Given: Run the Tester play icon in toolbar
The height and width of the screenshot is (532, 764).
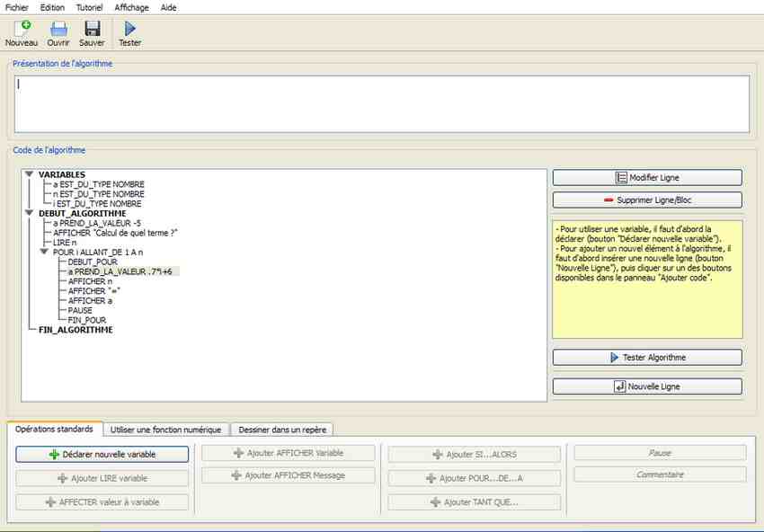Looking at the screenshot, I should coord(130,29).
